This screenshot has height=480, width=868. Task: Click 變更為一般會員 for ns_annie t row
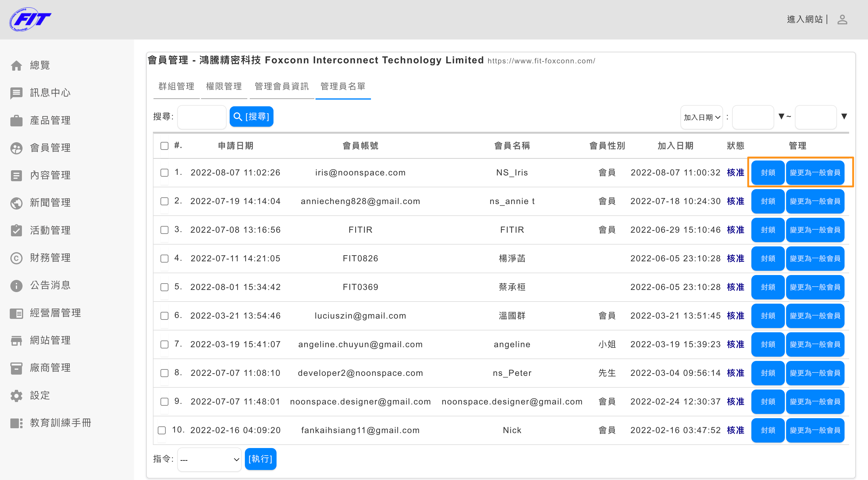[815, 201]
